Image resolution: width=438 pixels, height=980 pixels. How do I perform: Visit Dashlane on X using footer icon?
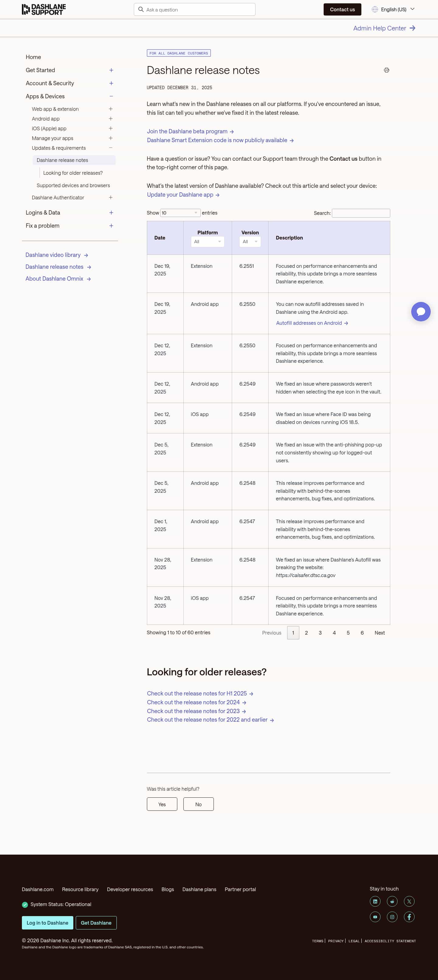pos(409,901)
